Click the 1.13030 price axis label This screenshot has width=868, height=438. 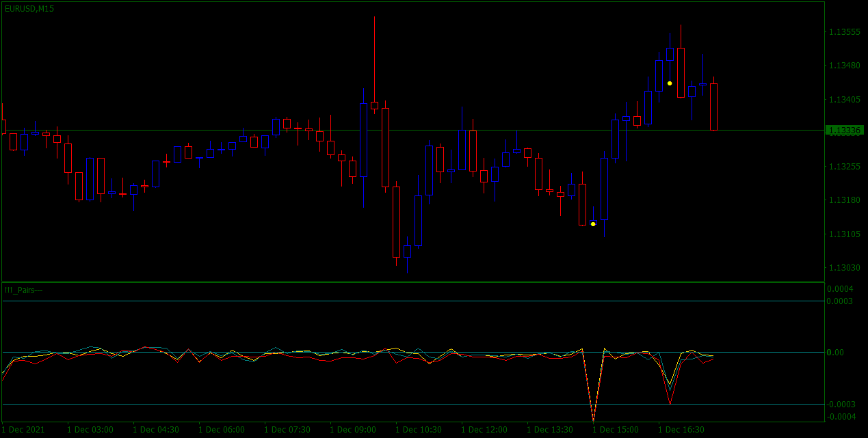(x=844, y=268)
